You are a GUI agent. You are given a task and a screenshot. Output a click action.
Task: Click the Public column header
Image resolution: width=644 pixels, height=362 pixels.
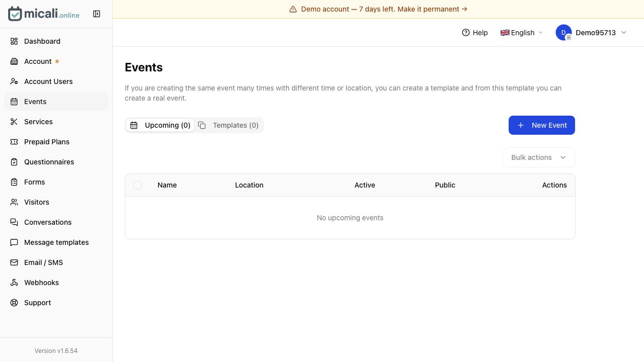(445, 185)
